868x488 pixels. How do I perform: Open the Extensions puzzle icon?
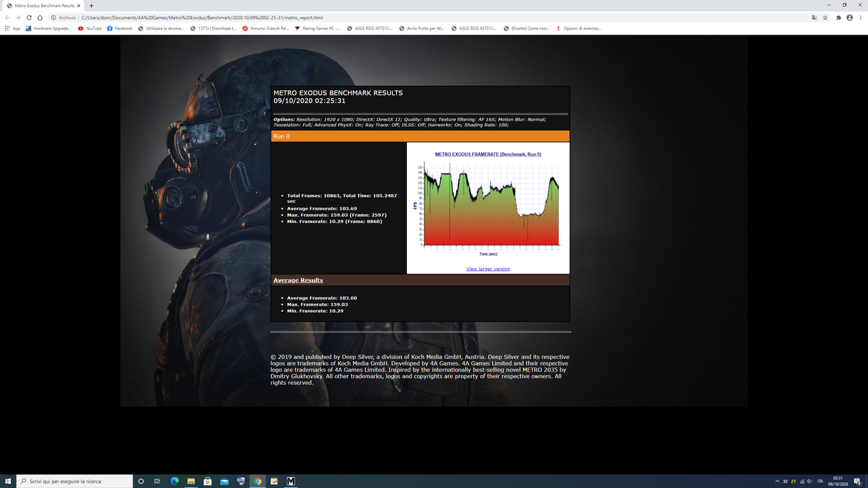[839, 18]
